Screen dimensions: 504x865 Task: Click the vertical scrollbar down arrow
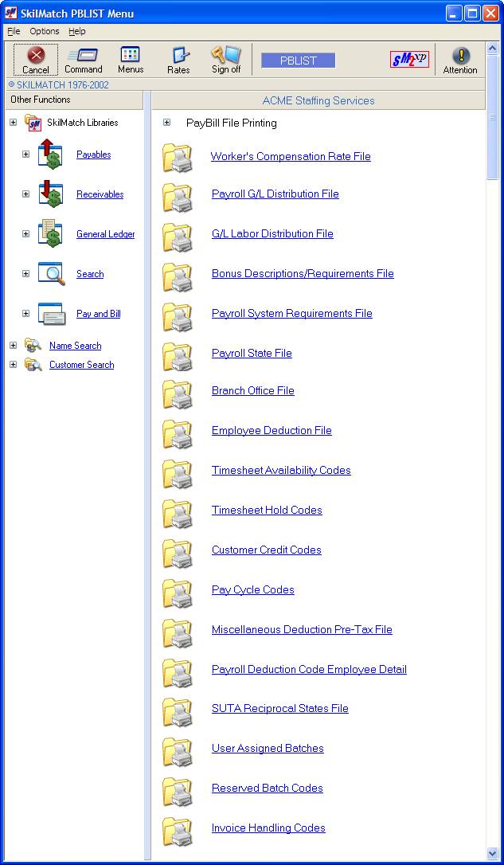tap(492, 853)
